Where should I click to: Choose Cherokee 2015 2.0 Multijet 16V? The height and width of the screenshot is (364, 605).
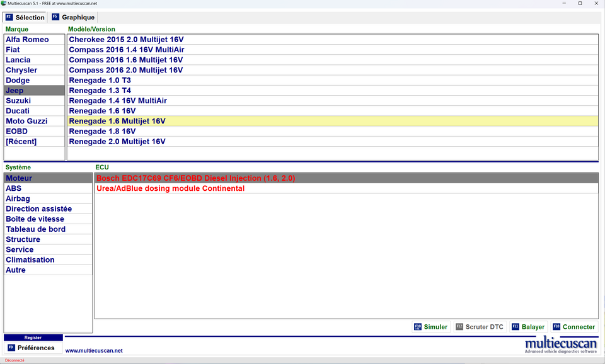(x=333, y=39)
